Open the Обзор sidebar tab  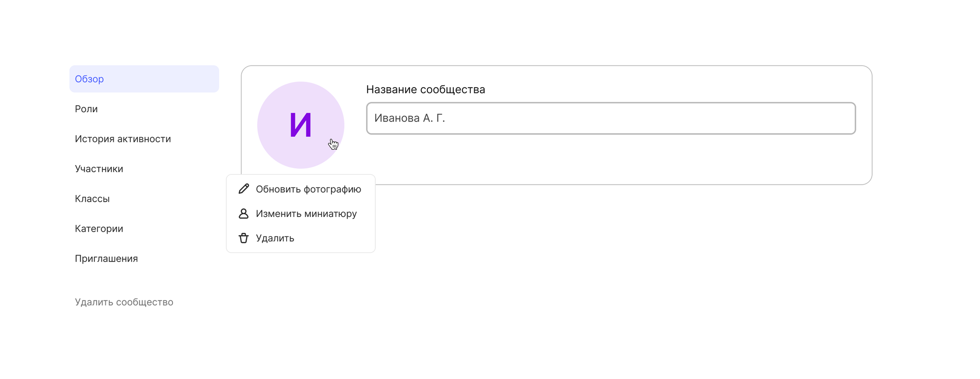144,79
